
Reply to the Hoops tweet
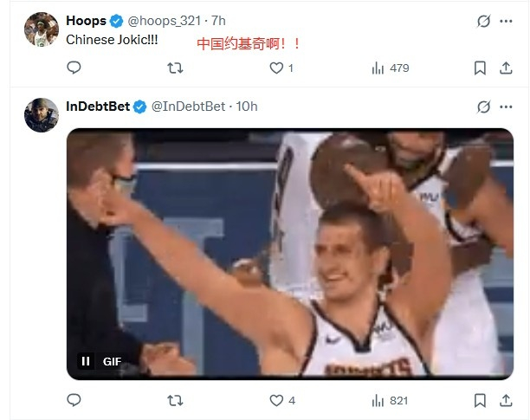pyautogui.click(x=74, y=68)
